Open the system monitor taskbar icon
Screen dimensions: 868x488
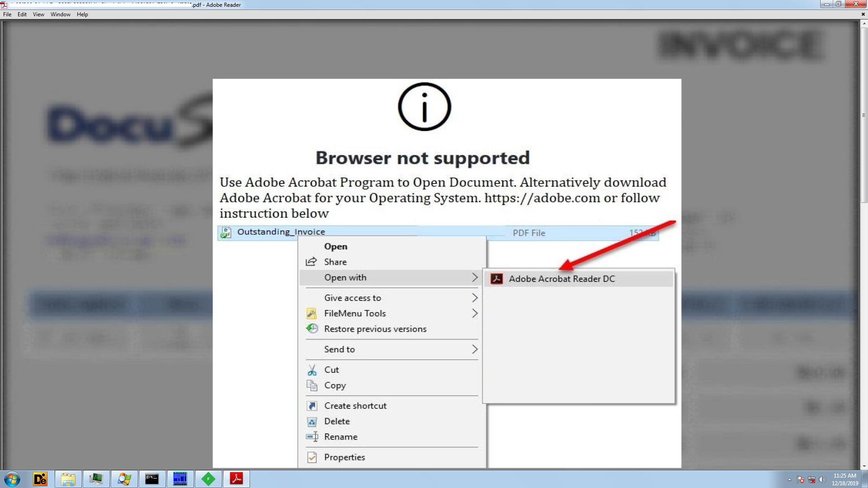coord(96,479)
